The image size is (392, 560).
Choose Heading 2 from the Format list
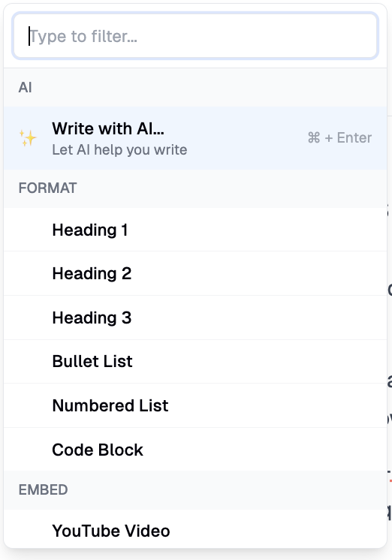pos(195,273)
